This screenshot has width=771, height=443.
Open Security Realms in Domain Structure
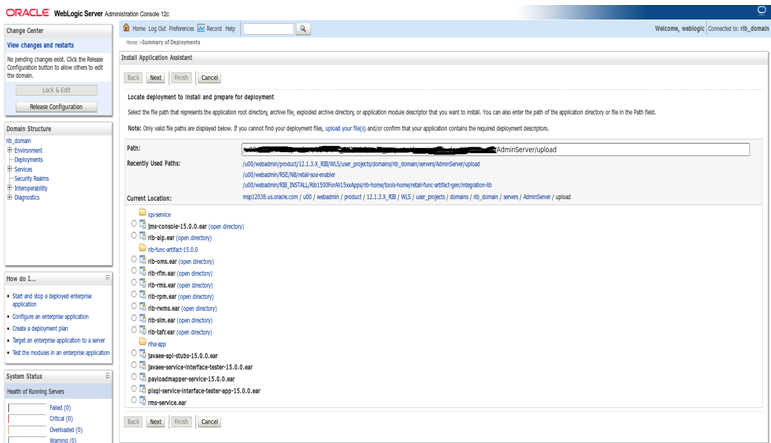coord(31,178)
